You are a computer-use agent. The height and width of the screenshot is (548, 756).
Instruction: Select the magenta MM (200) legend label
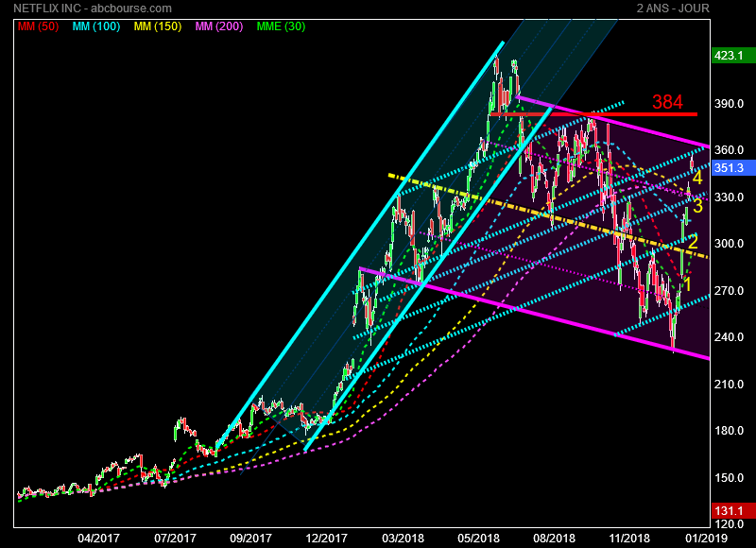tap(219, 26)
